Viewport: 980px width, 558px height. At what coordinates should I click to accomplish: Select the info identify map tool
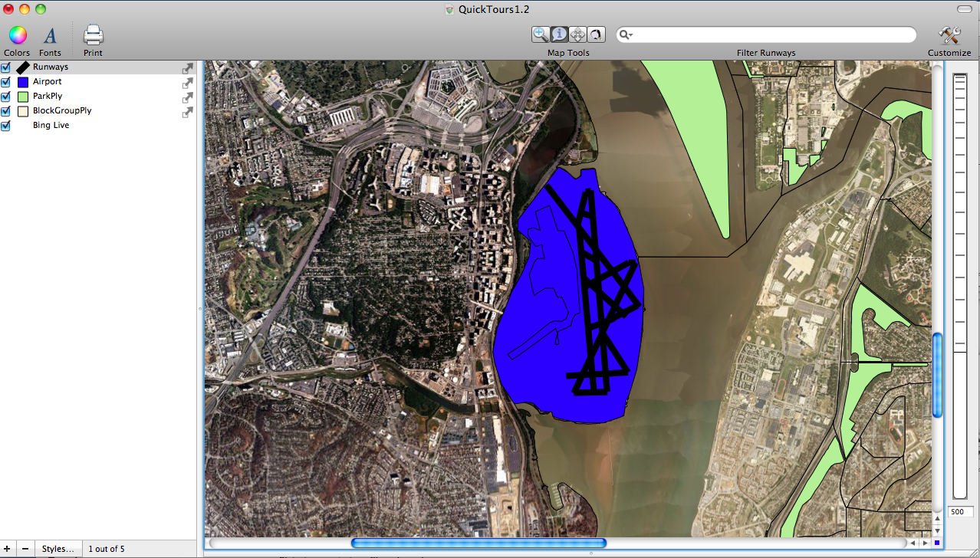click(x=559, y=34)
